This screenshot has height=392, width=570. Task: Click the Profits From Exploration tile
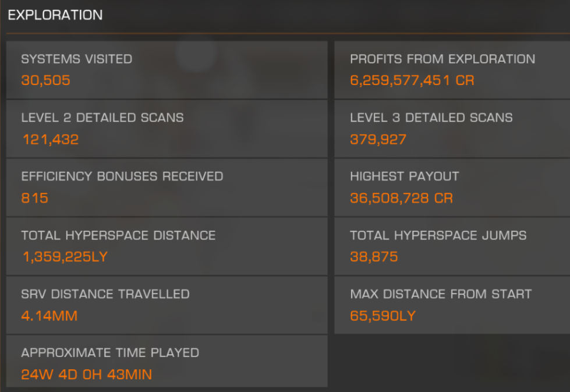(x=452, y=70)
